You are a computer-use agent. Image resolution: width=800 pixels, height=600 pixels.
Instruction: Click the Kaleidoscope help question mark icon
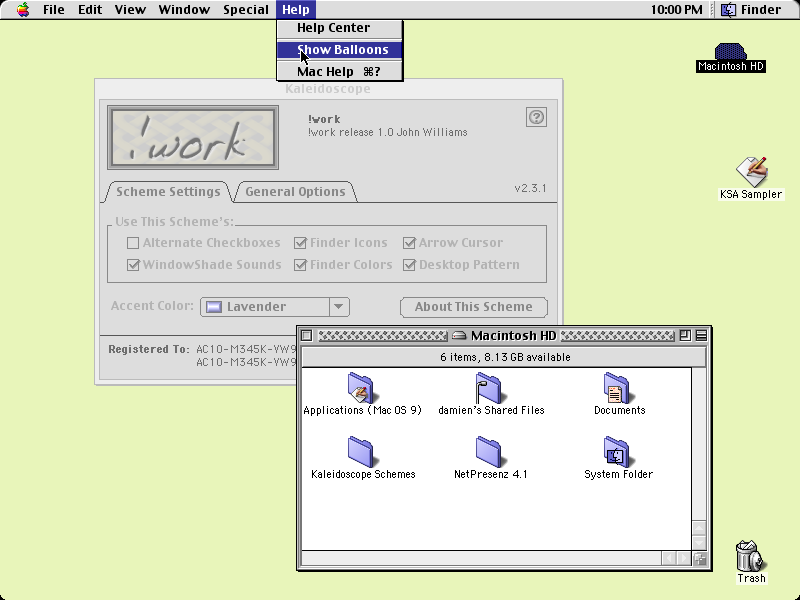536,117
